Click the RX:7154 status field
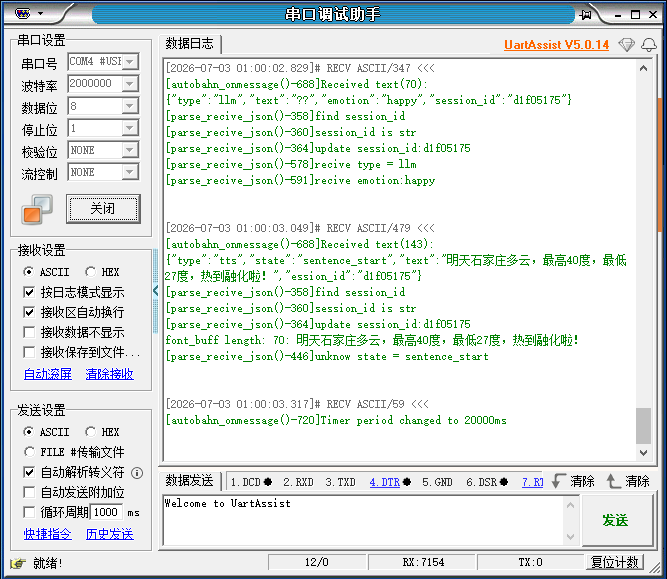The height and width of the screenshot is (579, 667). [422, 562]
